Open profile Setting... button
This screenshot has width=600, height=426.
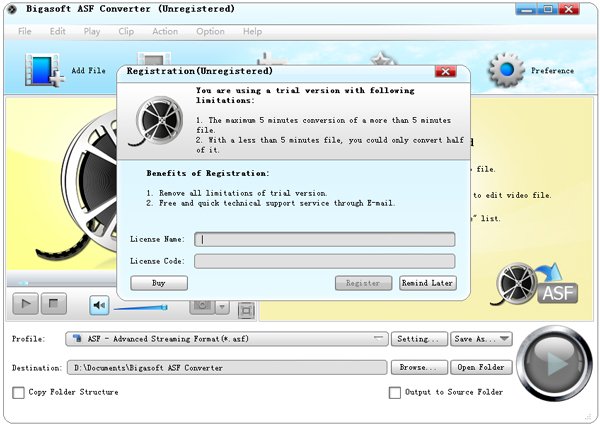(419, 339)
